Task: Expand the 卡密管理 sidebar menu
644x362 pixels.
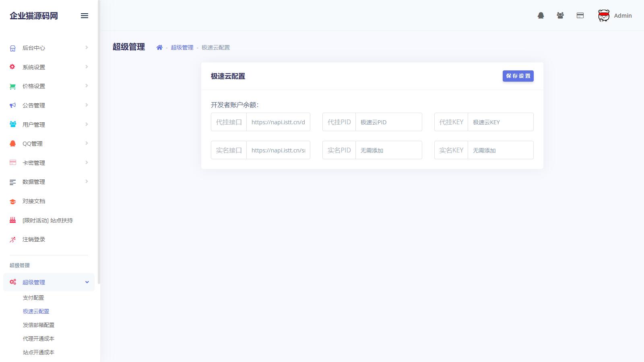Action: pos(48,163)
